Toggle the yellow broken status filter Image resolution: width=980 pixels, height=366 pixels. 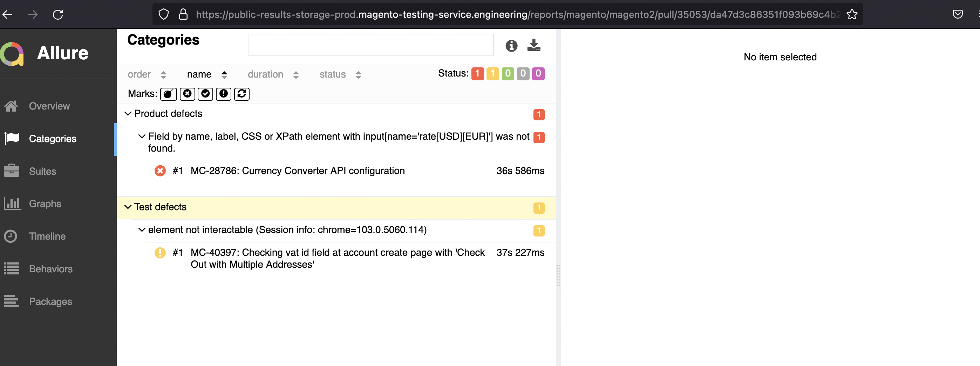(493, 74)
